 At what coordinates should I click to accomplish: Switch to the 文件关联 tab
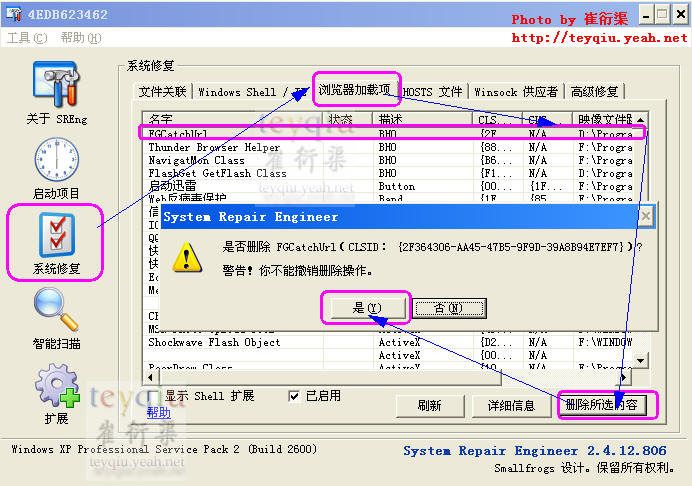[163, 92]
